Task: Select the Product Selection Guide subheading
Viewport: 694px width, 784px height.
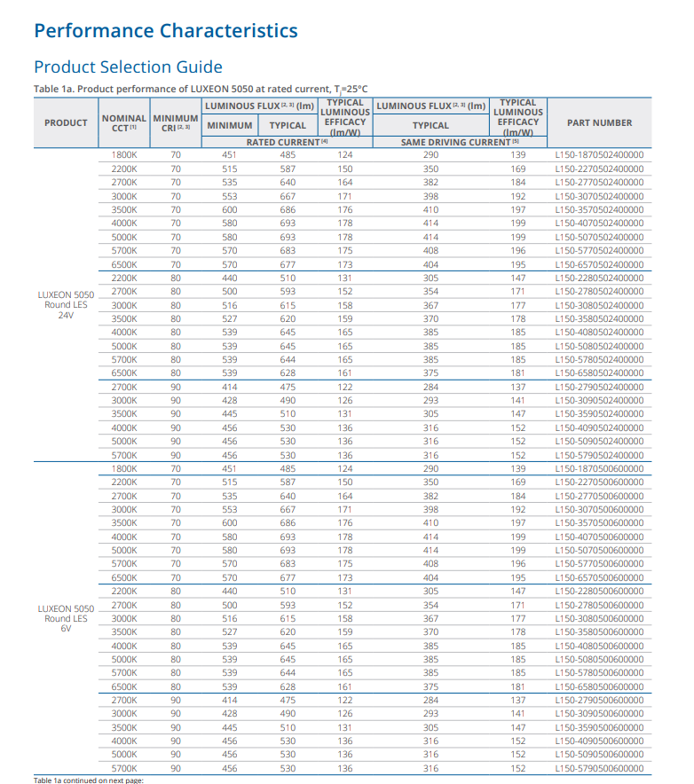Action: pos(128,67)
